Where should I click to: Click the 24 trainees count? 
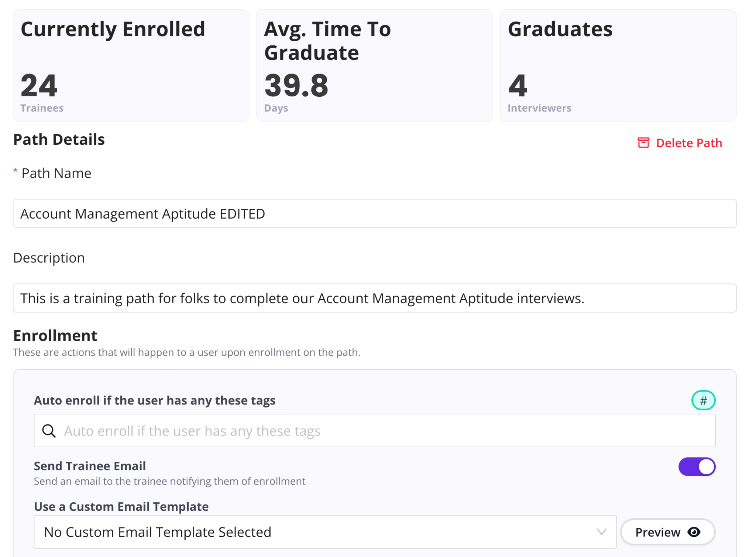(39, 85)
